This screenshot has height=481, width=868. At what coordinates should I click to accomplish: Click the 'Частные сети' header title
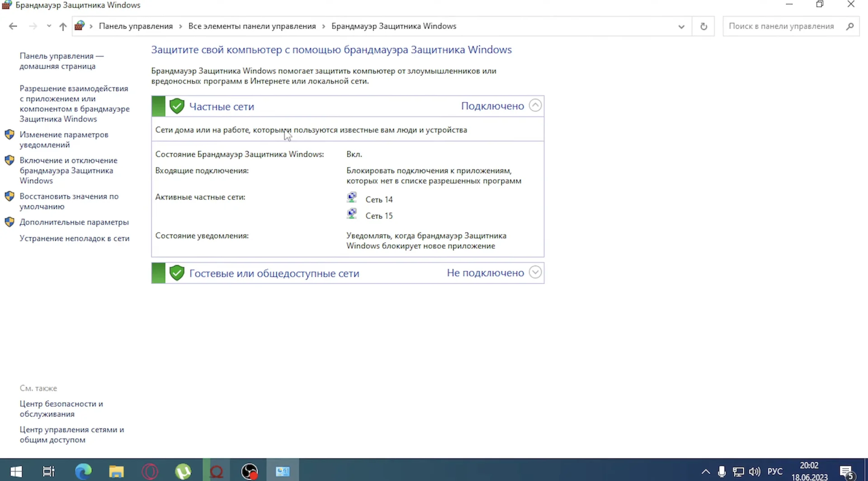(222, 107)
